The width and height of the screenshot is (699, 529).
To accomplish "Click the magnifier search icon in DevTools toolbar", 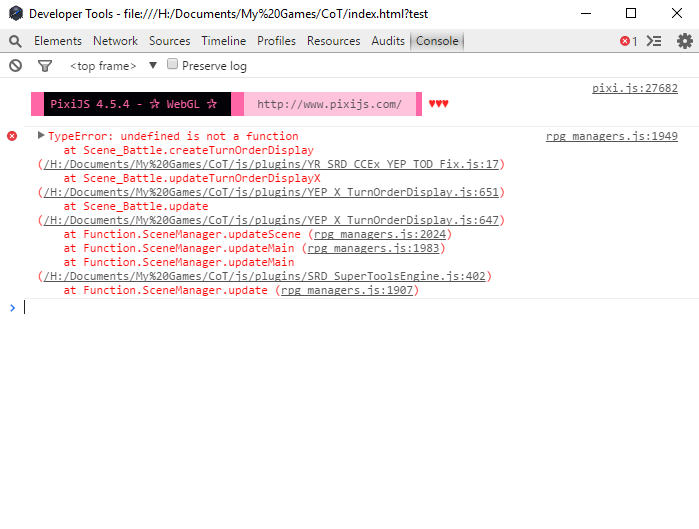I will 15,41.
